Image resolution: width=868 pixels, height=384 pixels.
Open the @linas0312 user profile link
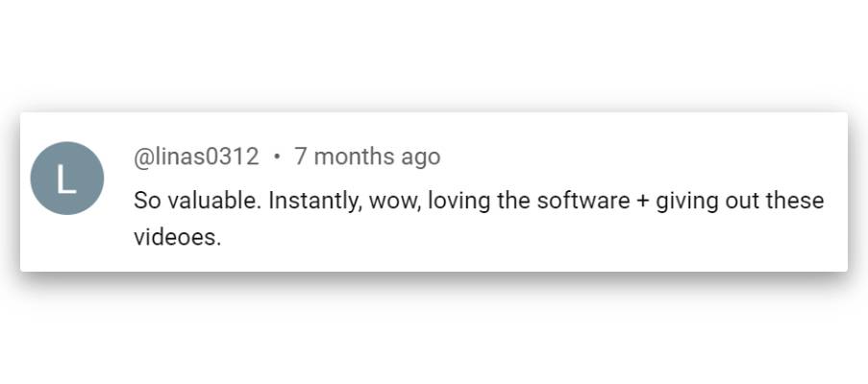196,156
